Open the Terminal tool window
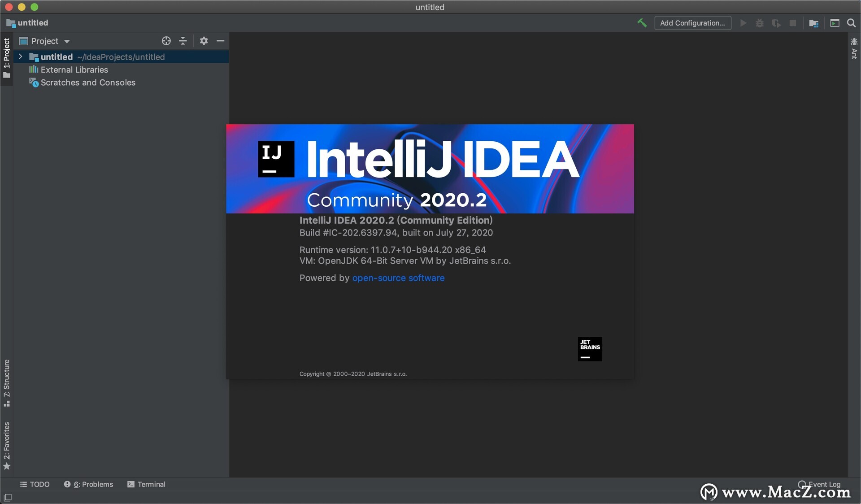861x504 pixels. (x=146, y=484)
